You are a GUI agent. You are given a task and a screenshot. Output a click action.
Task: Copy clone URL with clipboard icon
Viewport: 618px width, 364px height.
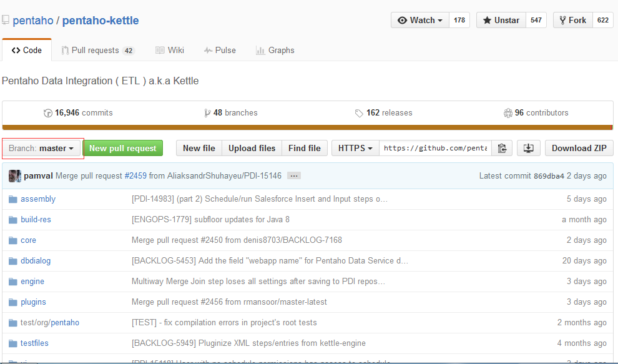502,148
